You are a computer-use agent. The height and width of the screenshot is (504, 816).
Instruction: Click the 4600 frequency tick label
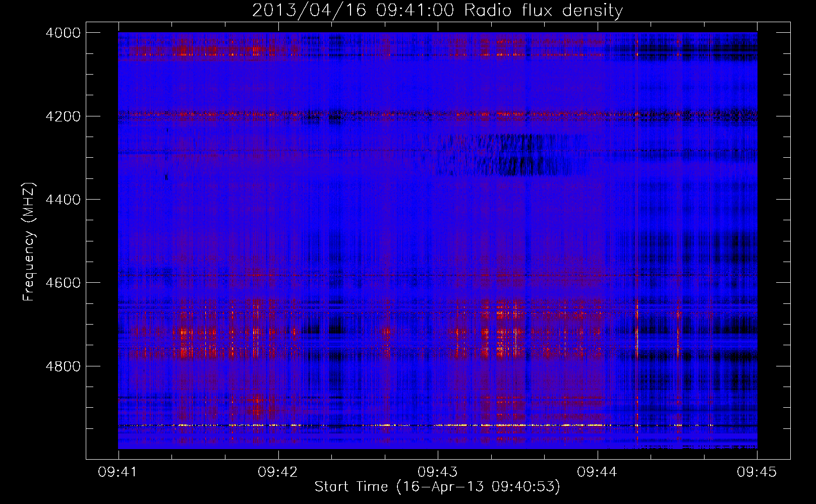tap(63, 283)
